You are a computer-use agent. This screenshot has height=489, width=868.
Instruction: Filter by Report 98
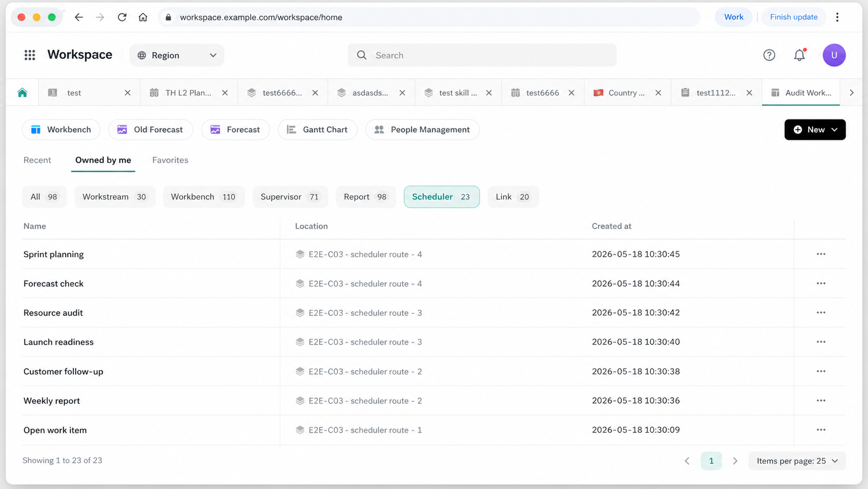click(x=365, y=197)
